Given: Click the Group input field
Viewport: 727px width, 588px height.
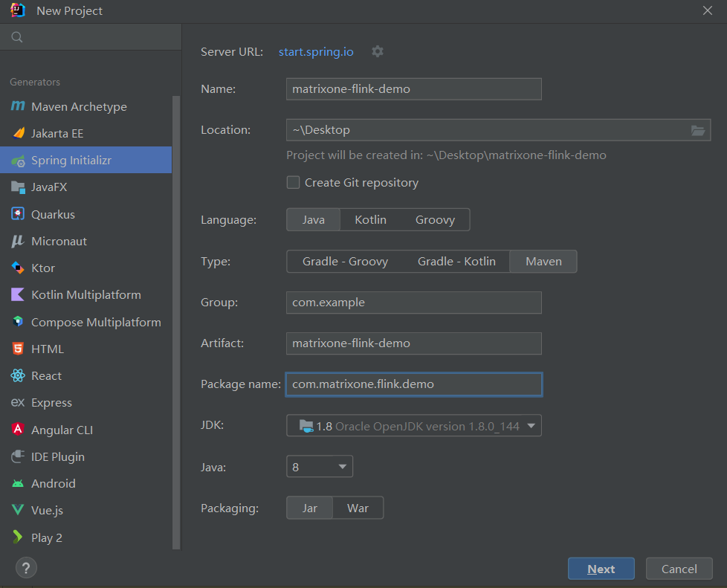Looking at the screenshot, I should click(x=413, y=303).
